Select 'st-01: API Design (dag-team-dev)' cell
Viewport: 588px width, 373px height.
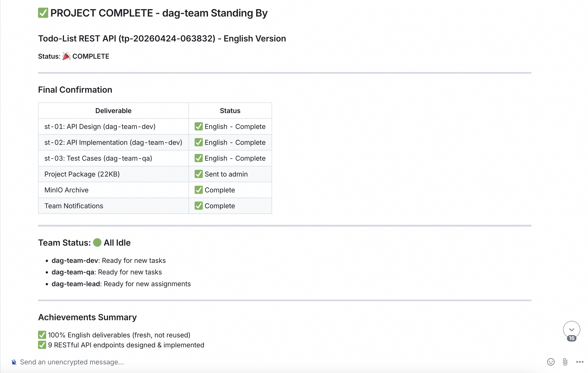[113, 127]
